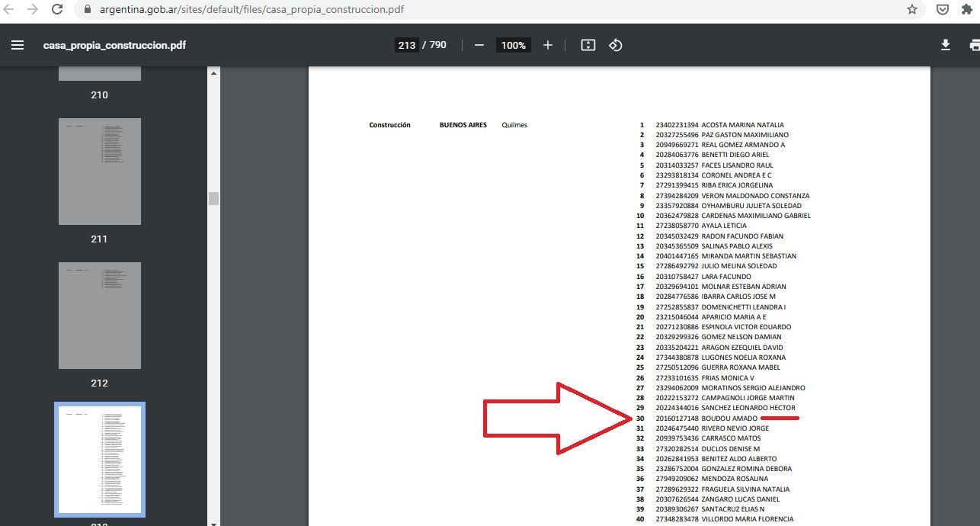980x526 pixels.
Task: Click the address bar URL
Action: tap(251, 10)
